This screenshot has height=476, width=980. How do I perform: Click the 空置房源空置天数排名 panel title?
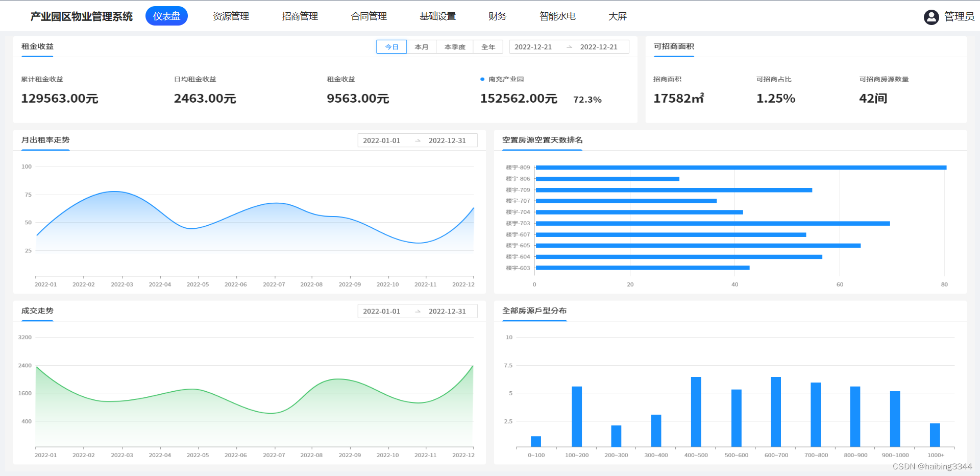pyautogui.click(x=542, y=140)
